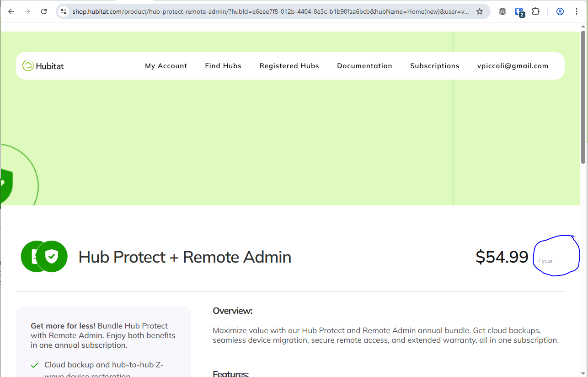This screenshot has height=377, width=588.
Task: Open the browser Extensions puzzle icon
Action: tap(535, 11)
